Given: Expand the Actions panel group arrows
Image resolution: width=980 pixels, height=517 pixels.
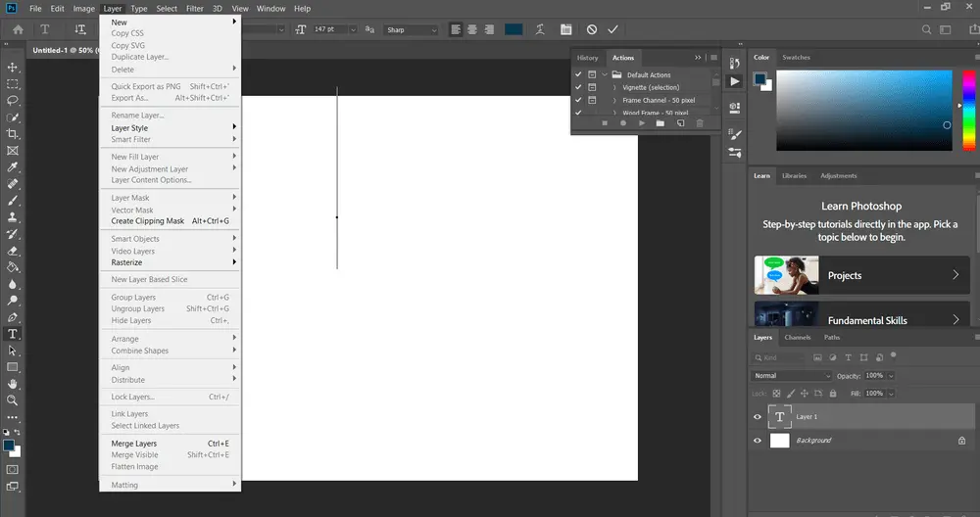Looking at the screenshot, I should click(x=698, y=58).
